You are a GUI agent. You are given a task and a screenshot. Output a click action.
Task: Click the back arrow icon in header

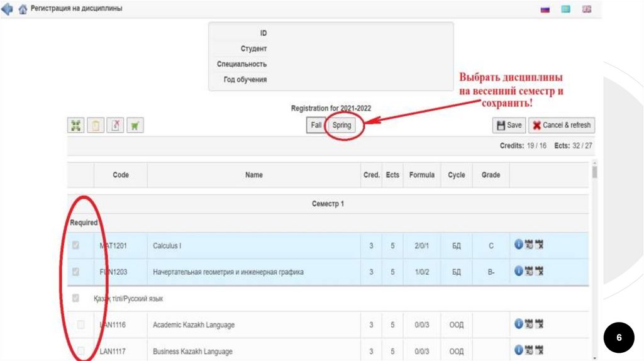click(8, 9)
